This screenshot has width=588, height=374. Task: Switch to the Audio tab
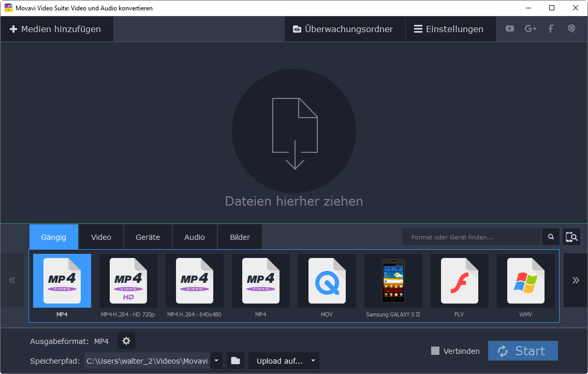(195, 237)
